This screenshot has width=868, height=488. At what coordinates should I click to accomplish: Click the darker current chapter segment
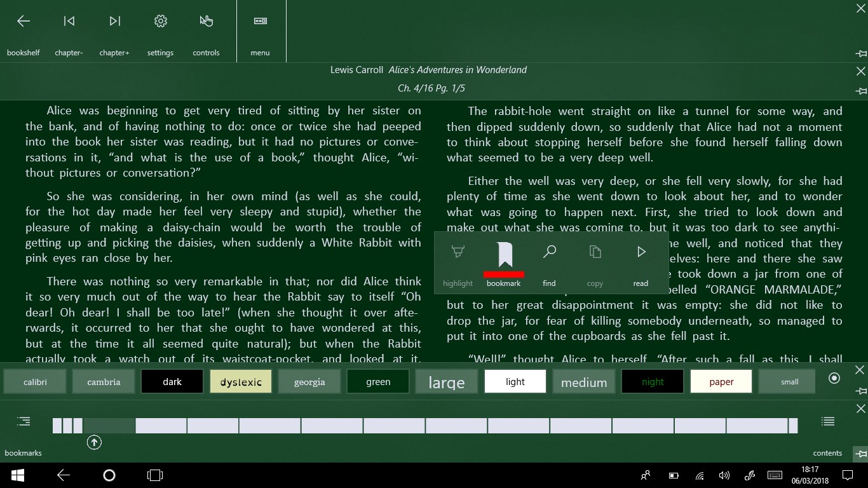tap(109, 426)
